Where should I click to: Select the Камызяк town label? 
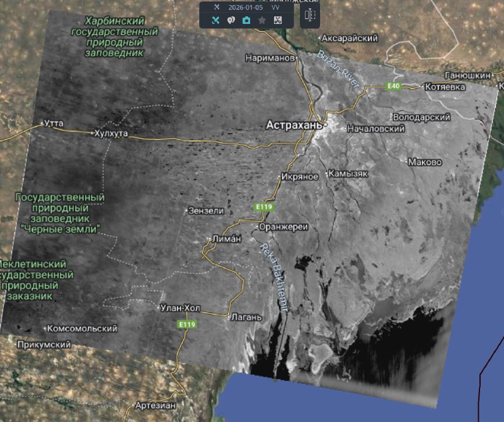coord(347,173)
